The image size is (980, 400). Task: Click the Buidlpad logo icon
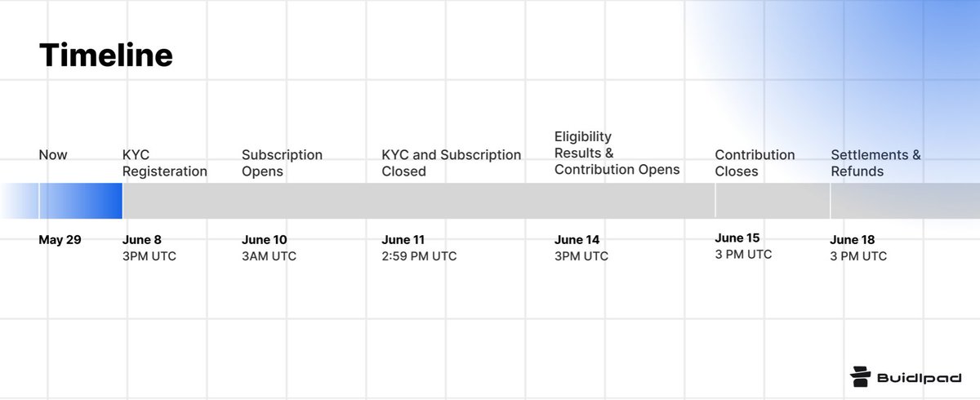pyautogui.click(x=861, y=376)
